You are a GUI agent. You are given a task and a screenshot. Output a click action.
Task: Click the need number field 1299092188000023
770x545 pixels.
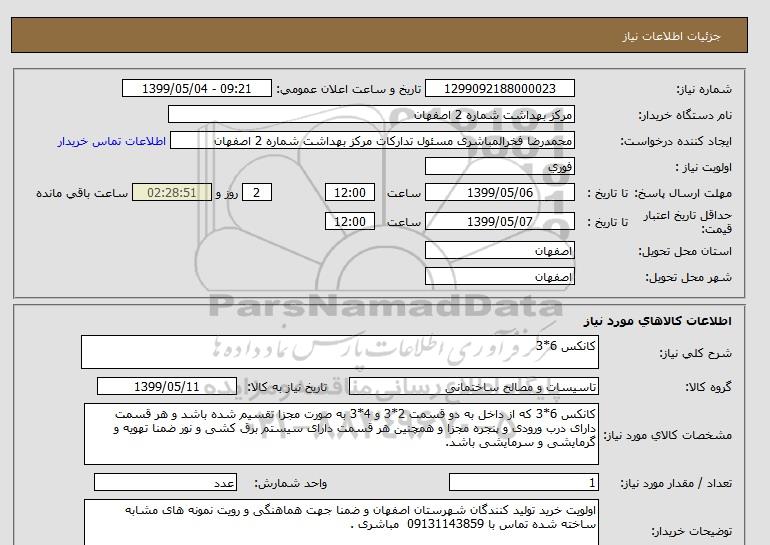[x=499, y=89]
